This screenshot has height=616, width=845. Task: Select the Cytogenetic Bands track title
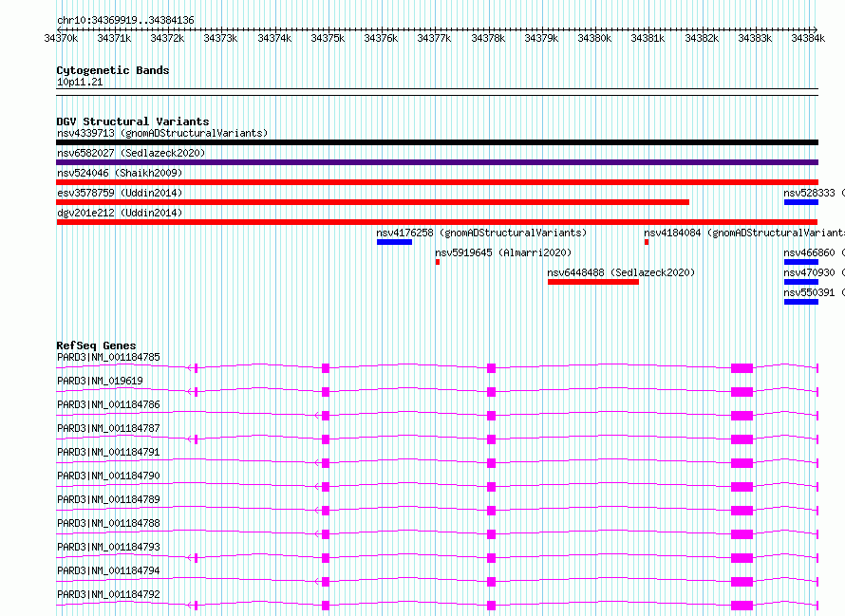click(x=113, y=70)
